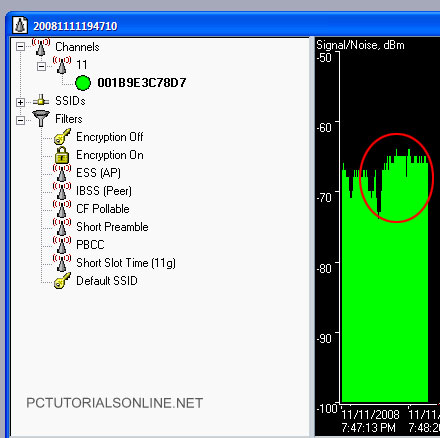Collapse the Channels tree node
The image size is (440, 438).
click(20, 47)
